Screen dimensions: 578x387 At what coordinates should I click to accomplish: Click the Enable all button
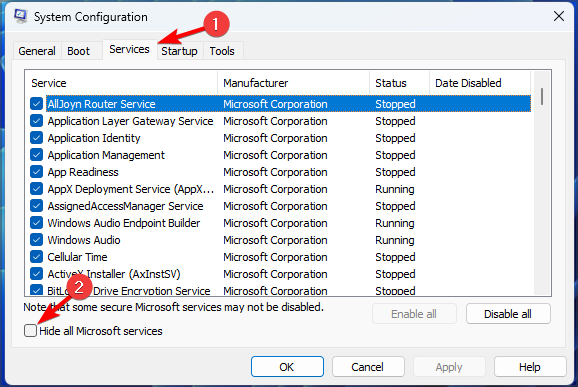pos(414,314)
